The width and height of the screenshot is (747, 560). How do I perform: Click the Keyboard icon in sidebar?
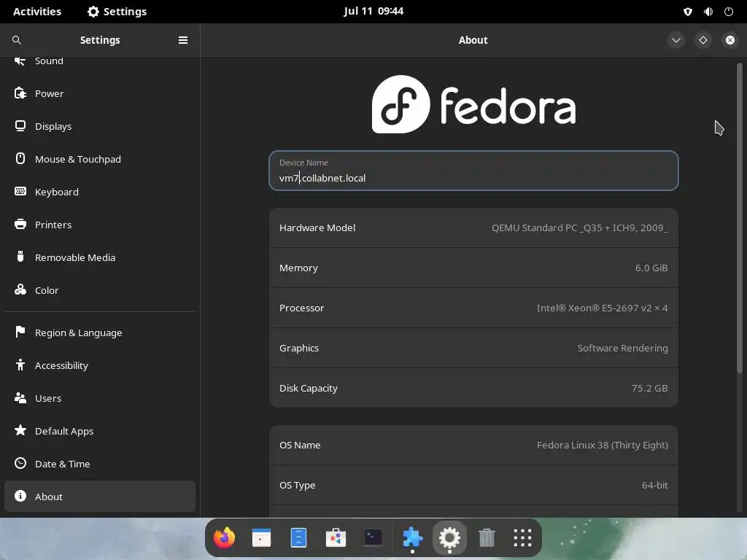20,192
